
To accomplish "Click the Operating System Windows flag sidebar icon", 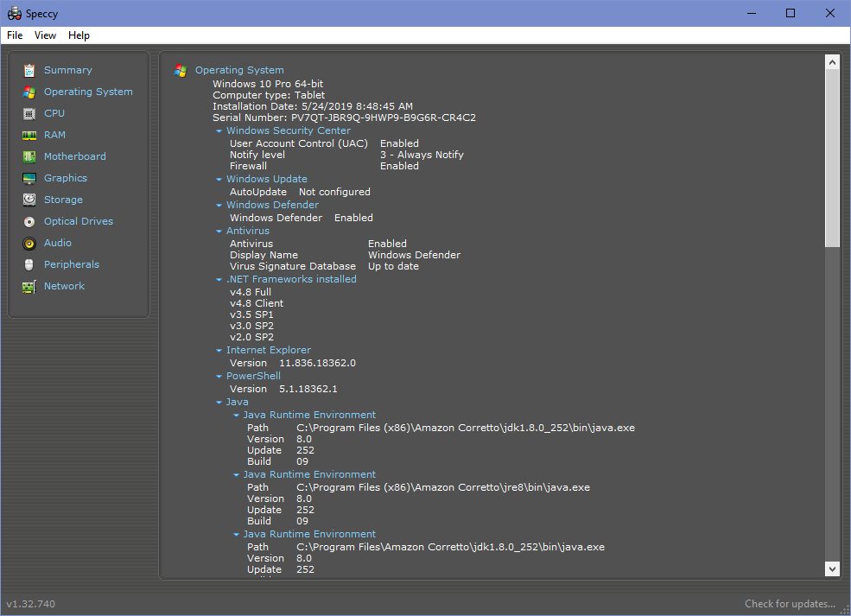I will coord(29,92).
